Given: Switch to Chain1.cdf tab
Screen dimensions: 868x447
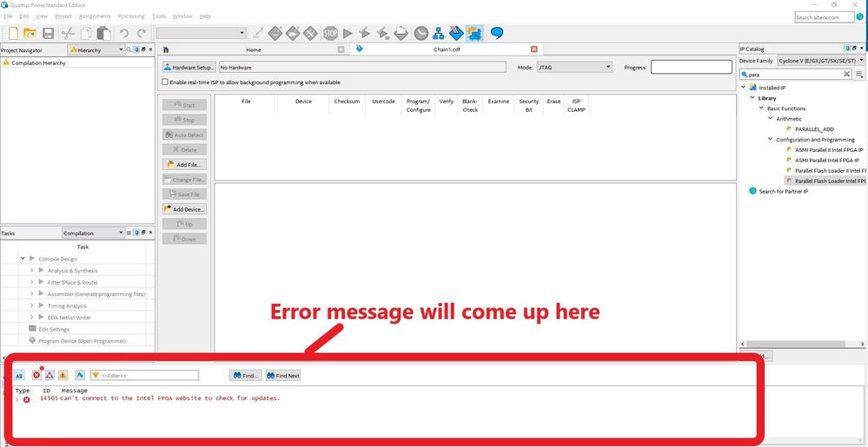Looking at the screenshot, I should (x=447, y=49).
